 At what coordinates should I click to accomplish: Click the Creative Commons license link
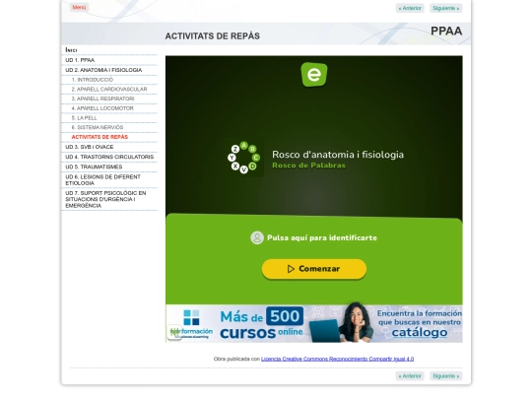pos(337,359)
